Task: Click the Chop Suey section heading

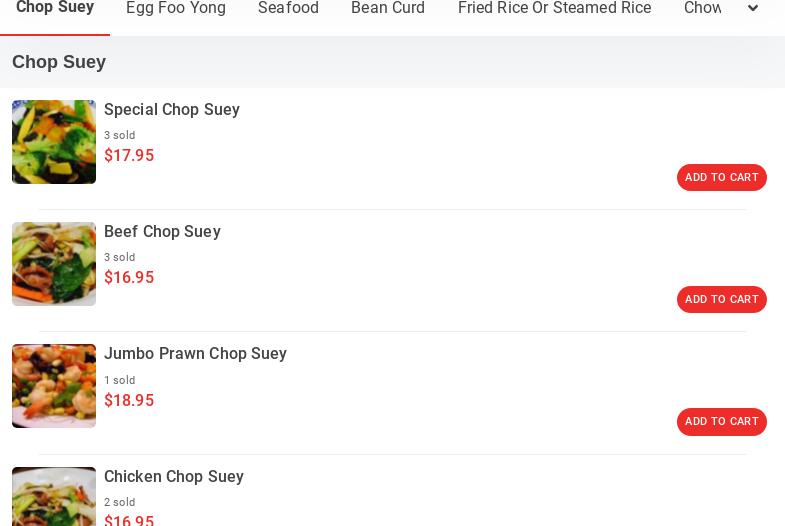Action: coord(59,62)
